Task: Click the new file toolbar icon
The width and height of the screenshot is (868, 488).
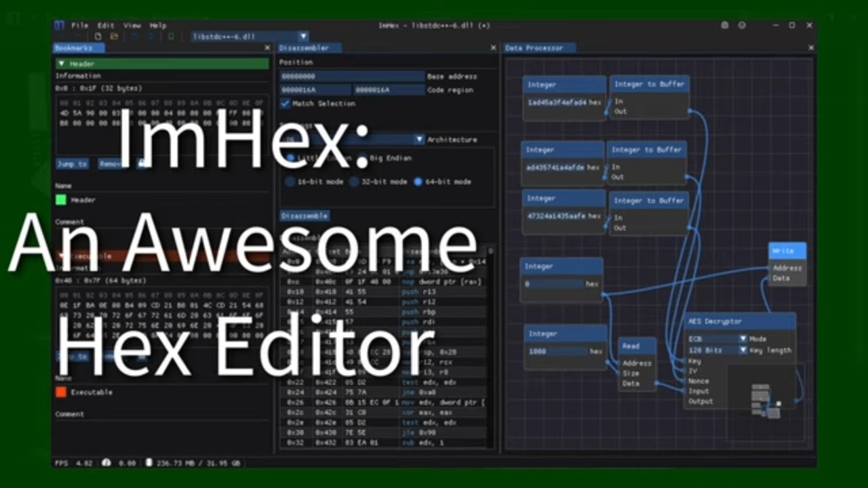Action: click(x=98, y=36)
